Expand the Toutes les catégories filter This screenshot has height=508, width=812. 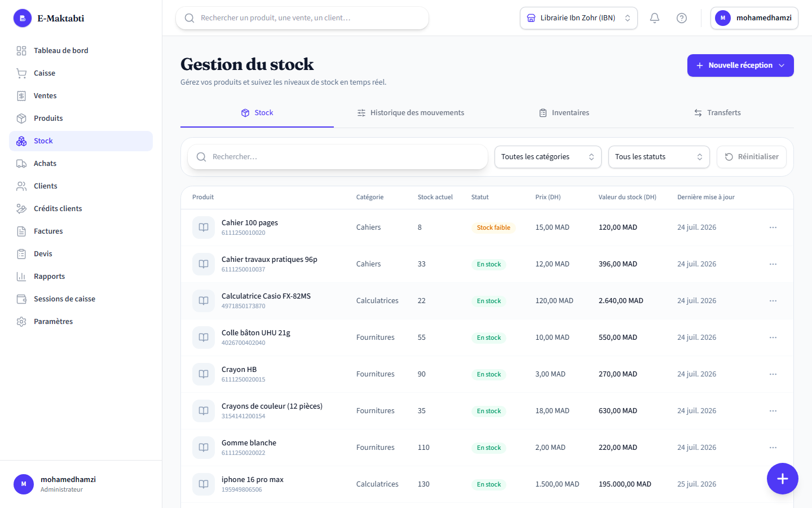click(x=548, y=157)
